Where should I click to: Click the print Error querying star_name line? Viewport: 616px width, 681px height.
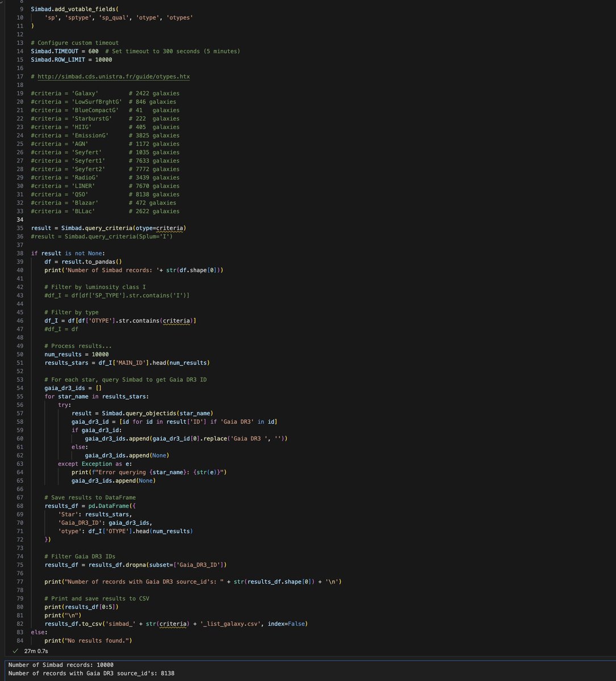coord(149,472)
